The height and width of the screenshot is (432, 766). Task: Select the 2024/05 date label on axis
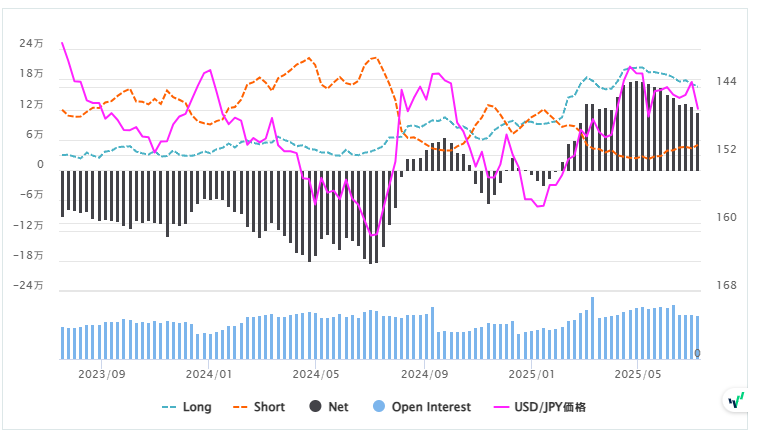click(318, 374)
